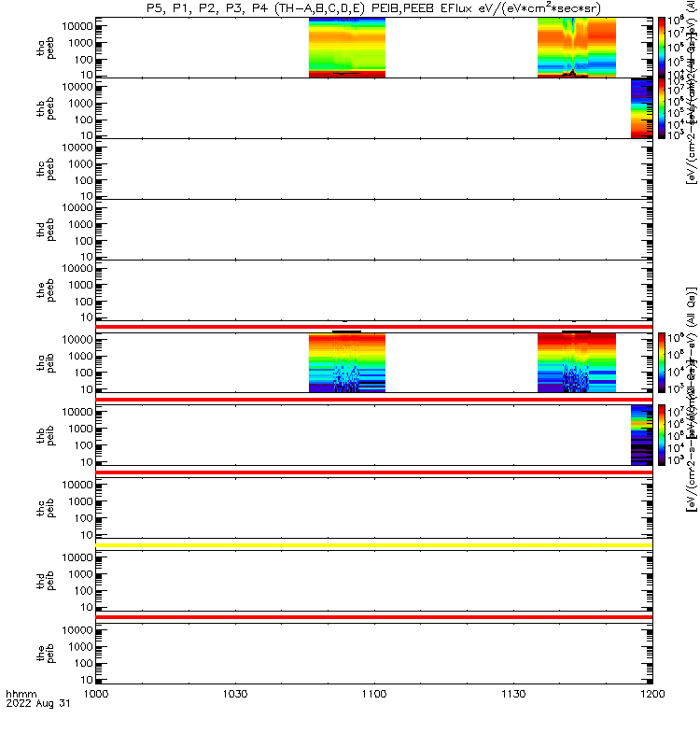Select the "tha peib" panel label
Screen dimensions: 700x747
46,362
